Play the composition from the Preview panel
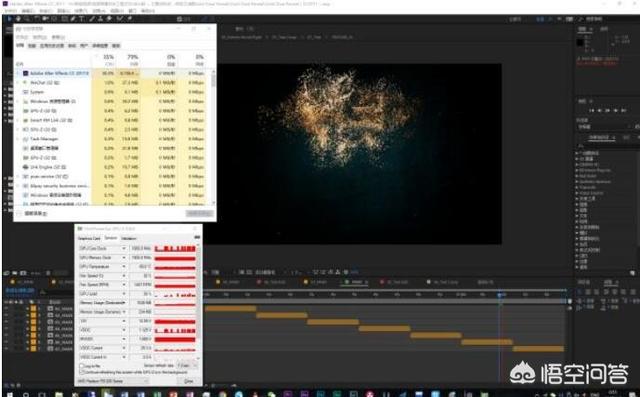The height and width of the screenshot is (397, 640). [607, 110]
